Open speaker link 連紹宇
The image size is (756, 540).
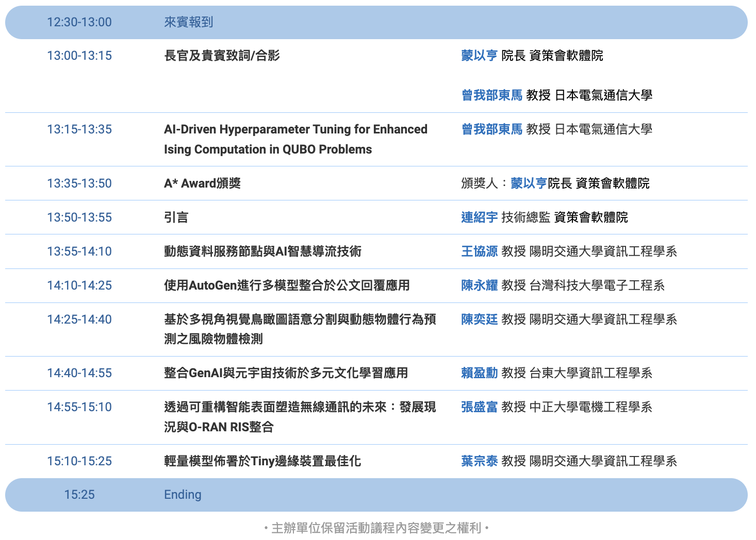pos(479,217)
